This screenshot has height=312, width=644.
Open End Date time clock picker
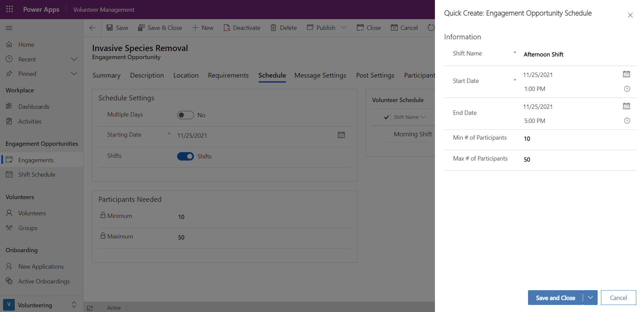(627, 121)
